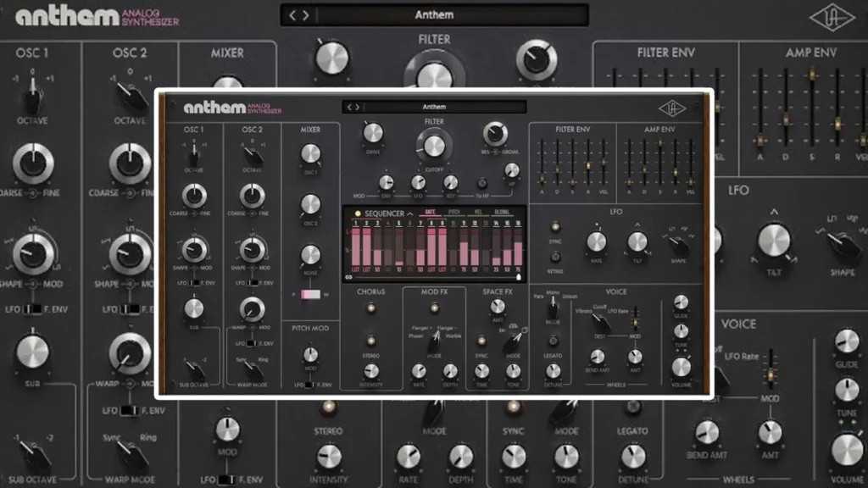Click the Mixer Noise level knob in framed panel
This screenshot has height=488, width=868.
point(310,254)
